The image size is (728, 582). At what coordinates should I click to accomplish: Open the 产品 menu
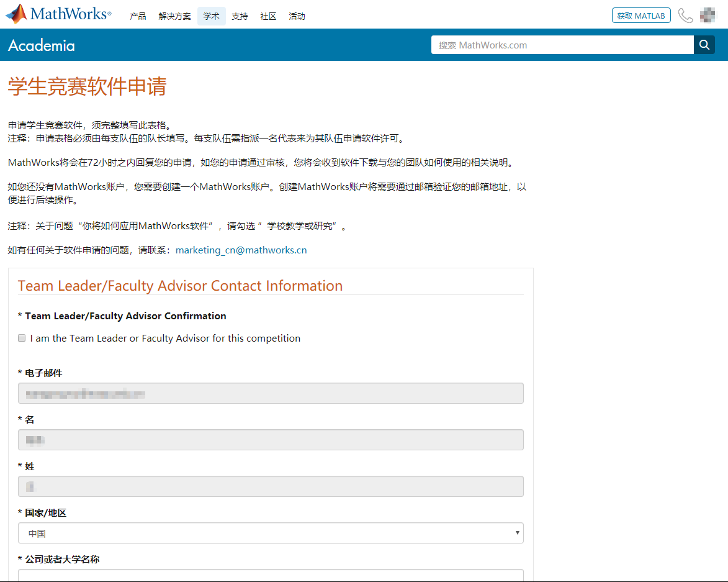pyautogui.click(x=138, y=16)
